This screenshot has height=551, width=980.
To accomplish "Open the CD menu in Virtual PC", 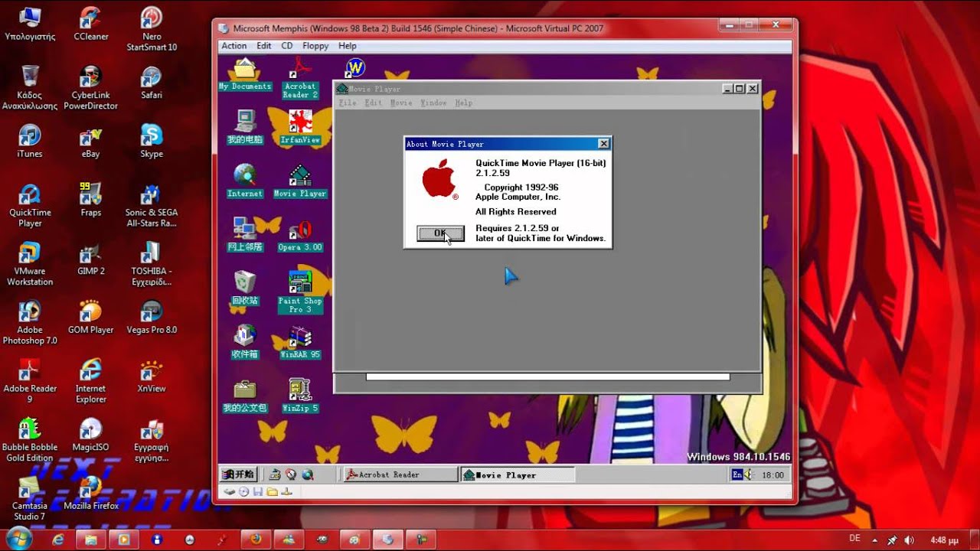I will click(x=287, y=46).
